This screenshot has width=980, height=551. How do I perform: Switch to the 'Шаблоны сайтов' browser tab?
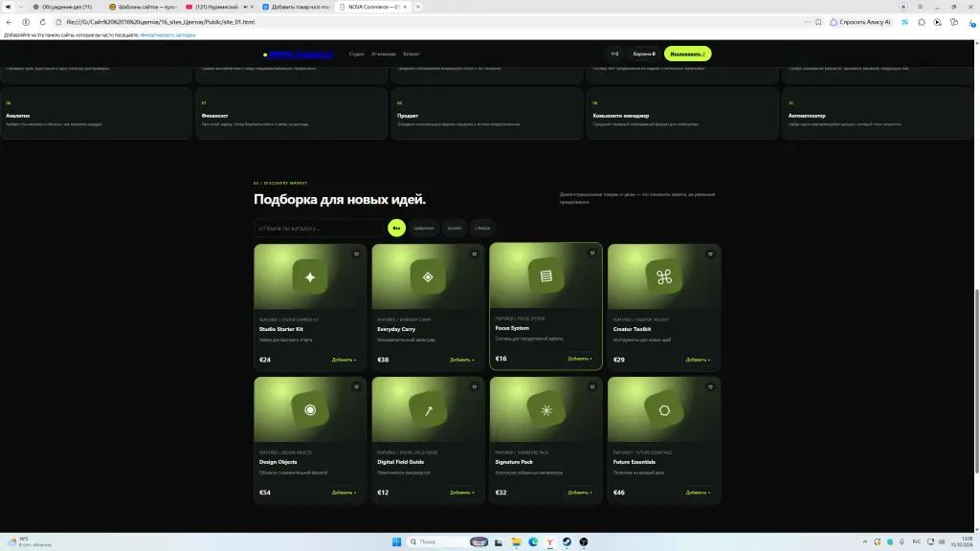pyautogui.click(x=143, y=7)
